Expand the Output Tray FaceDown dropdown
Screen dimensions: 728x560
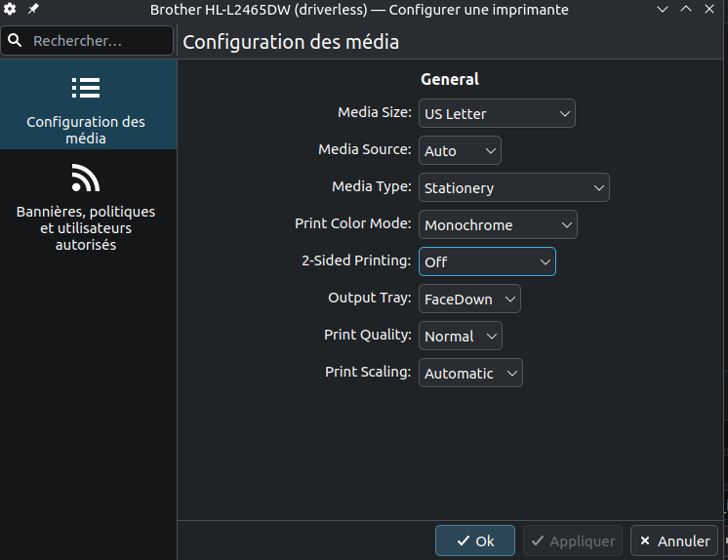pyautogui.click(x=469, y=299)
